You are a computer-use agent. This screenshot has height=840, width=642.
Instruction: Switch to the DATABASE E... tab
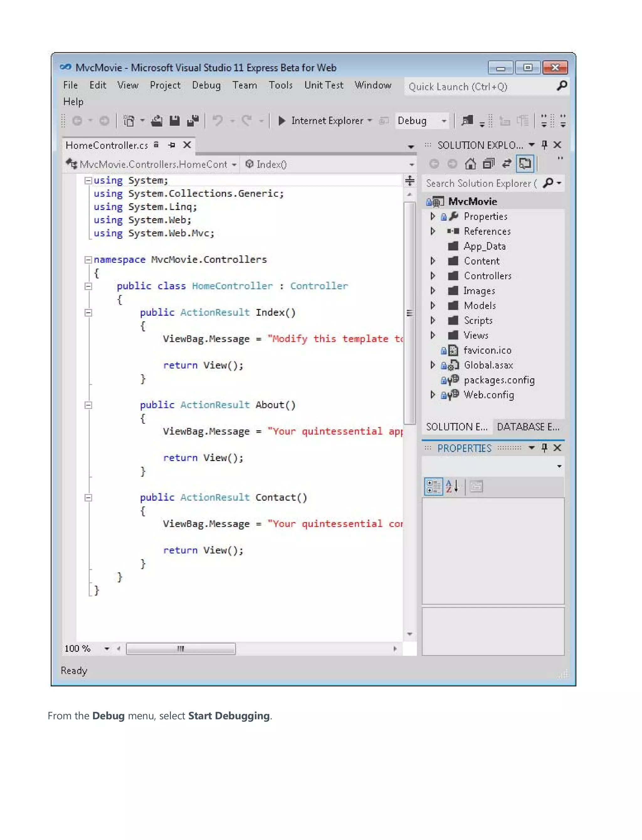tap(528, 427)
